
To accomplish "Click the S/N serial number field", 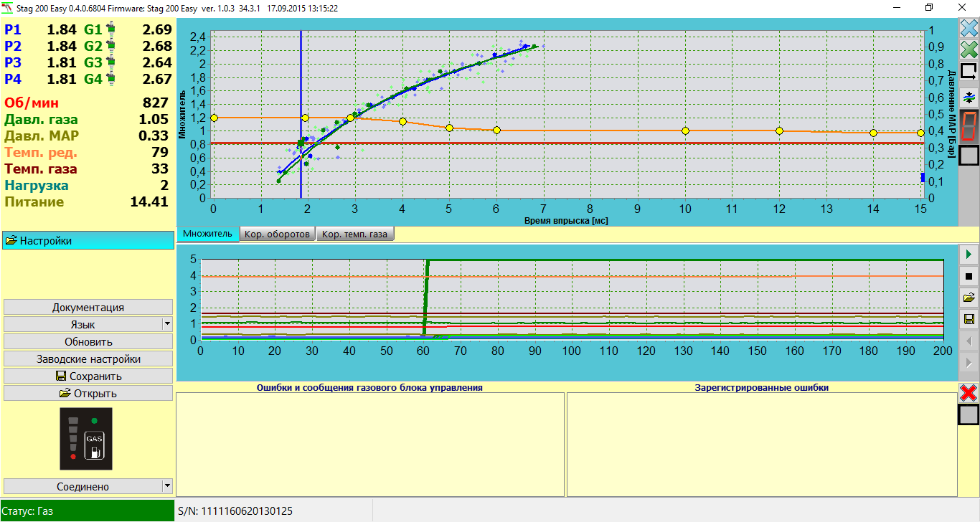I will point(237,511).
